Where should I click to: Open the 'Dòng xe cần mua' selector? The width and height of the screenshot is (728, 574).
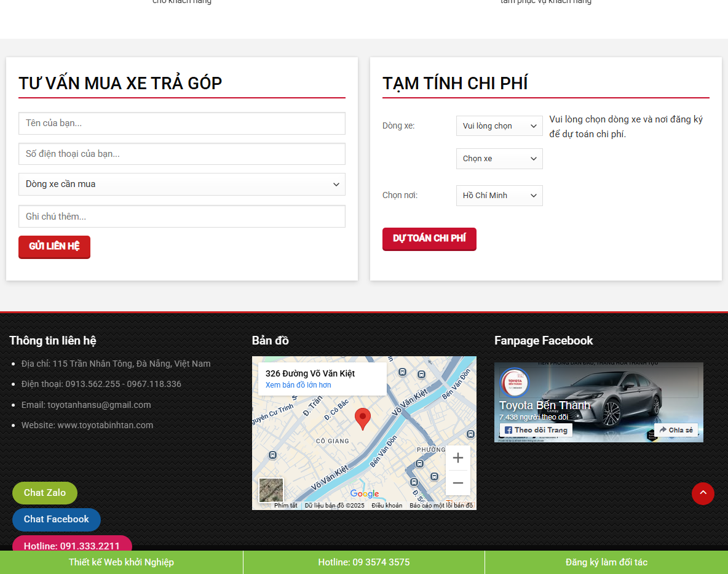point(181,184)
